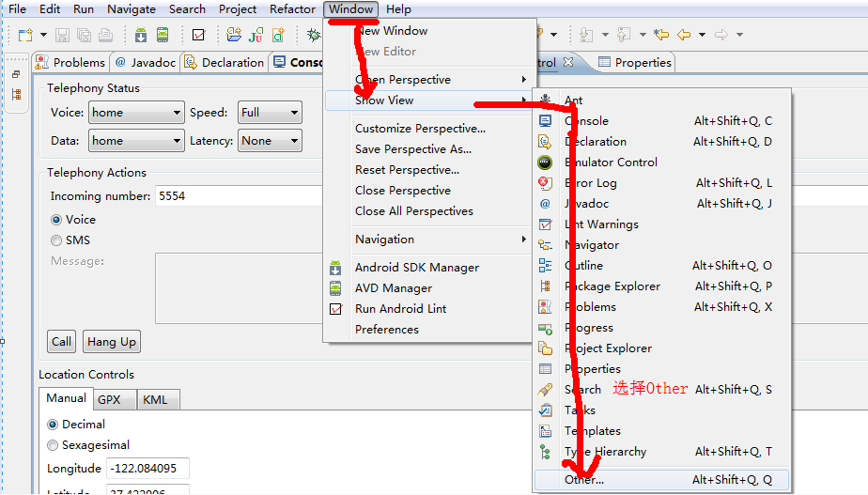The image size is (868, 495).
Task: Switch to the GPX location tab
Action: pos(114,400)
